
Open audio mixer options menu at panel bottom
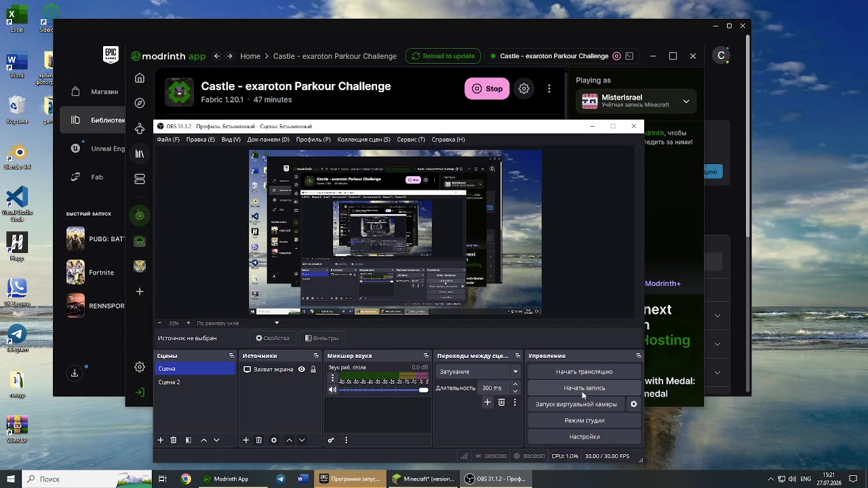tap(346, 440)
